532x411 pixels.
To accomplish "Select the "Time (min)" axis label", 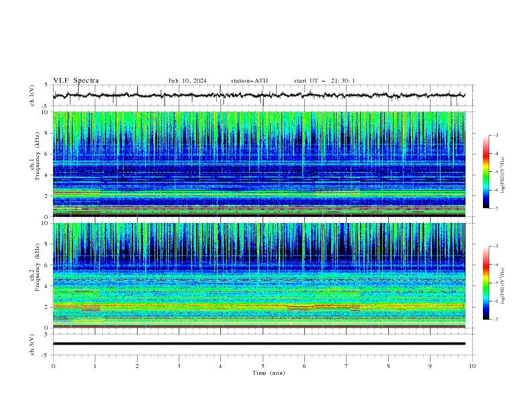I will coord(269,373).
